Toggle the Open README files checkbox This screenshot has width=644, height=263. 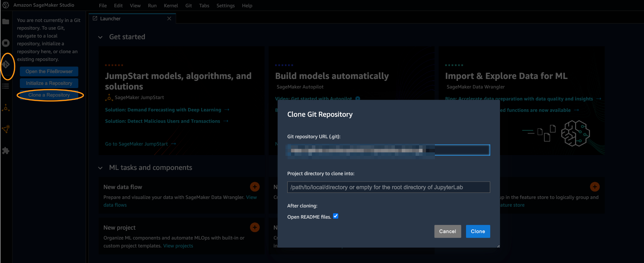(x=336, y=216)
